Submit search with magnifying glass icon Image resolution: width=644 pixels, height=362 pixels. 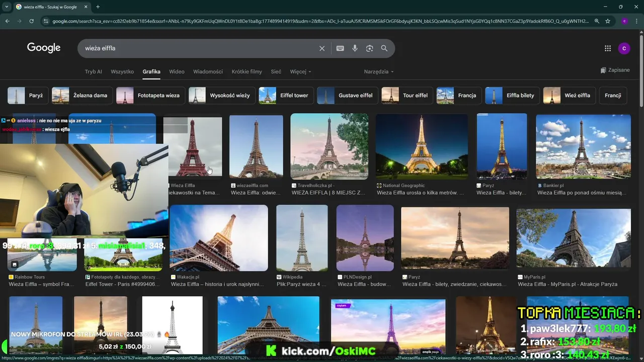(x=384, y=48)
